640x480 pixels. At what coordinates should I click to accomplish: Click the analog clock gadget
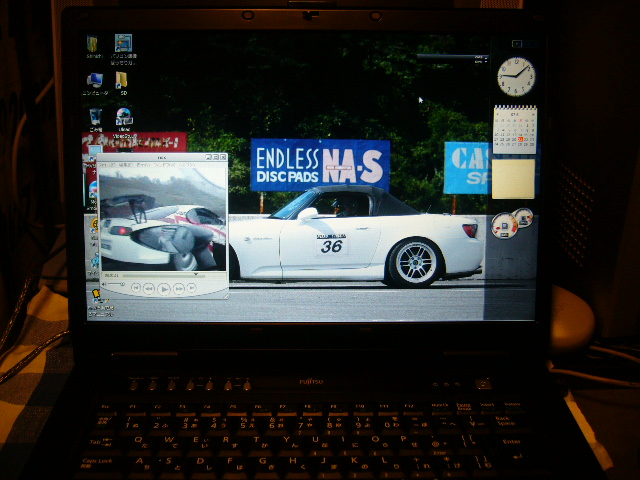(x=516, y=76)
